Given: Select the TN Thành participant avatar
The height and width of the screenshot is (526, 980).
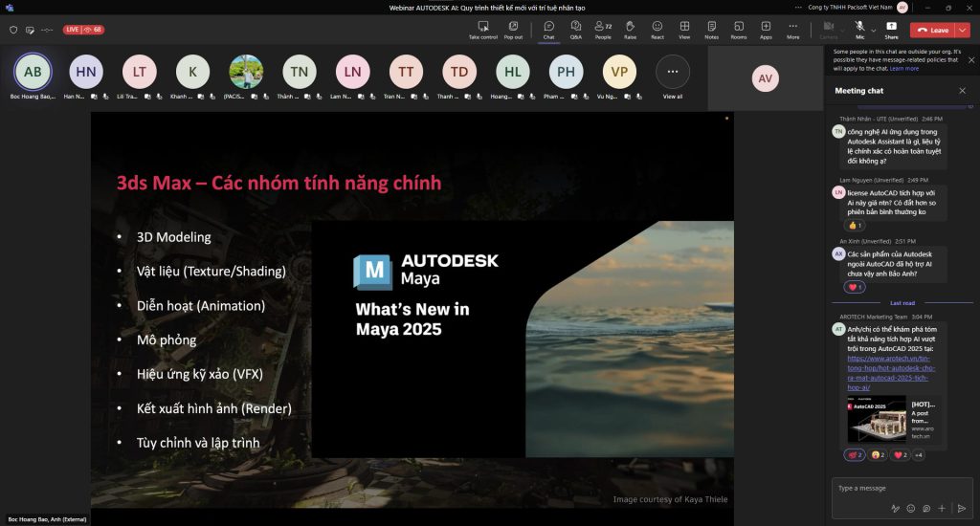Looking at the screenshot, I should (300, 72).
